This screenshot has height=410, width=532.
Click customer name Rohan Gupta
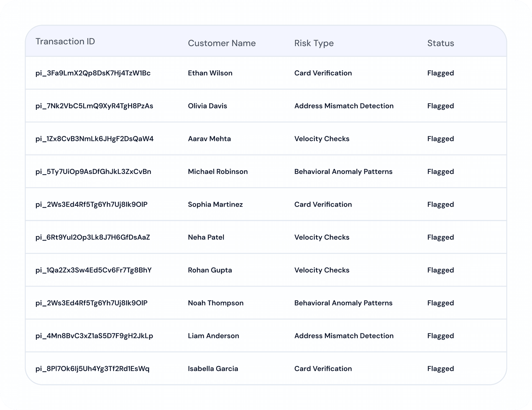[210, 270]
